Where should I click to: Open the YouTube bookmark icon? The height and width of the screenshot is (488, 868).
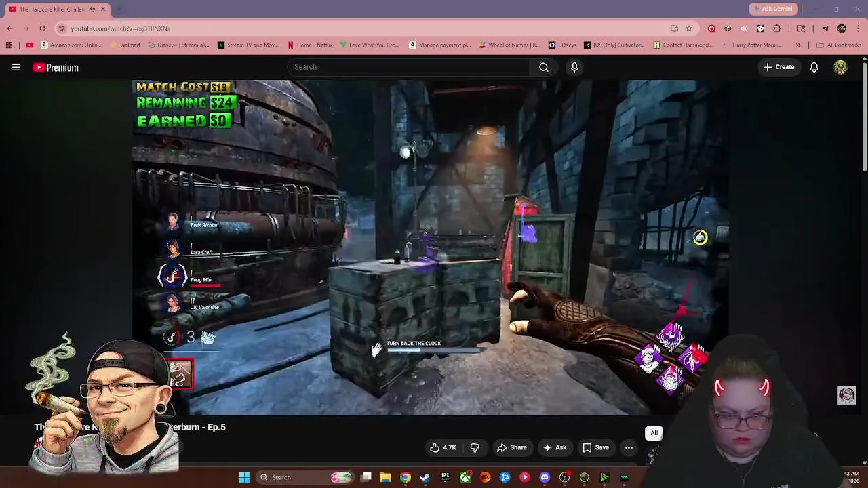(29, 45)
